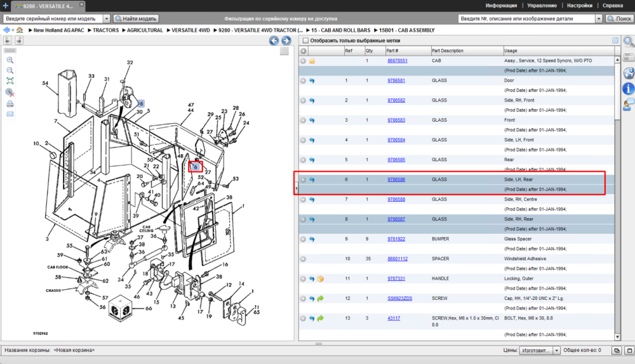Collapse the diagram panel splitter arrow

[x=296, y=188]
